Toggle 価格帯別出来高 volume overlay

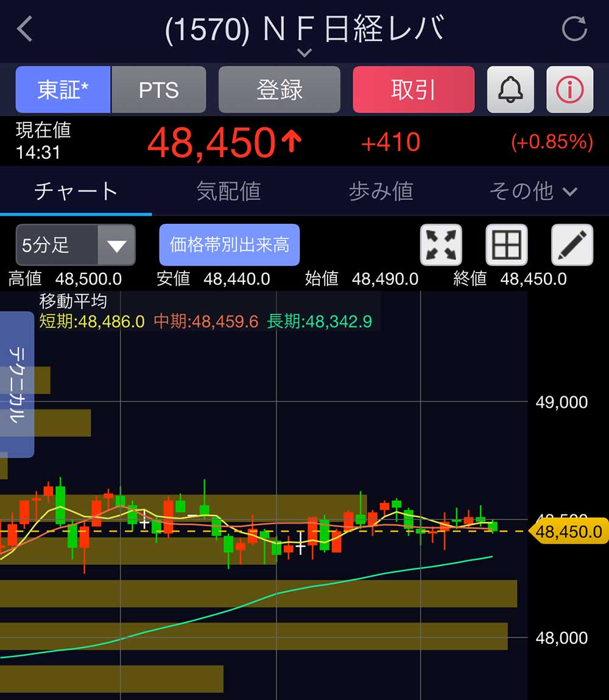(230, 245)
